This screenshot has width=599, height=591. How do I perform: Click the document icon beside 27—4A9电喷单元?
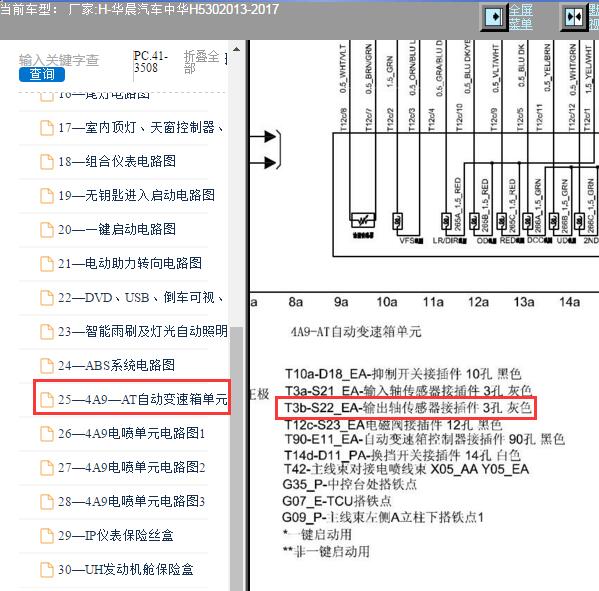tap(47, 468)
